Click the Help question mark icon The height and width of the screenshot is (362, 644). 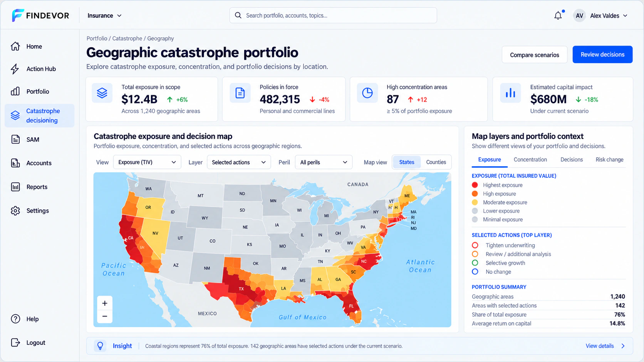pos(15,319)
